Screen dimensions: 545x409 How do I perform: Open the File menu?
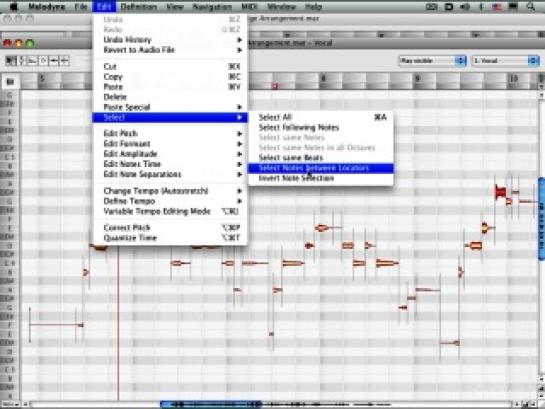pyautogui.click(x=81, y=7)
